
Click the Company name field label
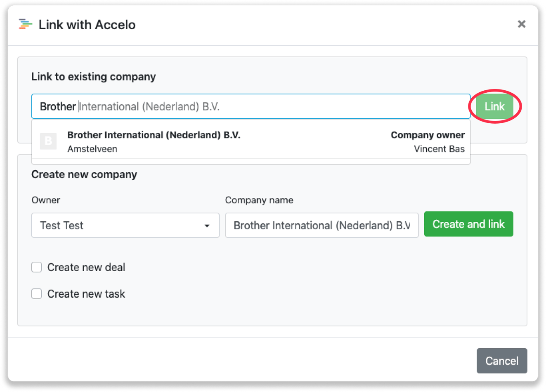pyautogui.click(x=259, y=200)
